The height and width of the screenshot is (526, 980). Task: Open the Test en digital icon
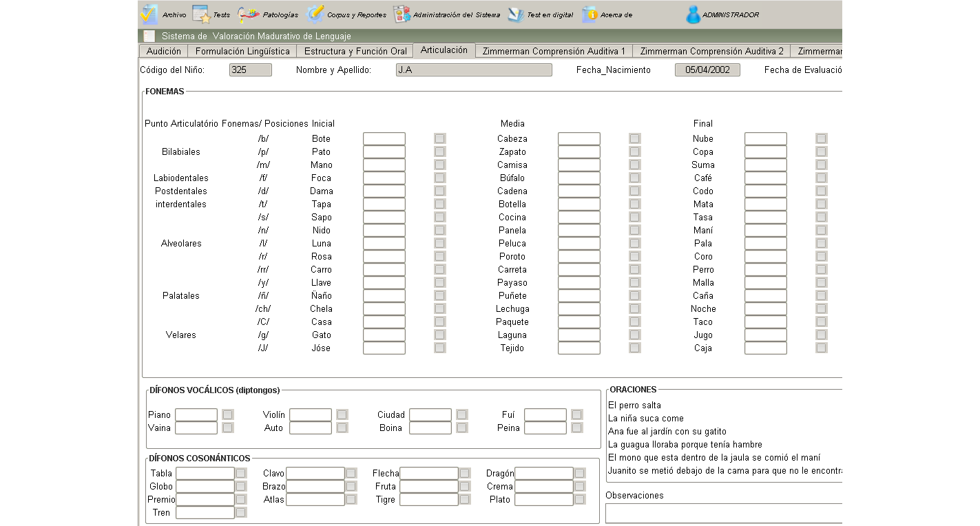coord(516,14)
